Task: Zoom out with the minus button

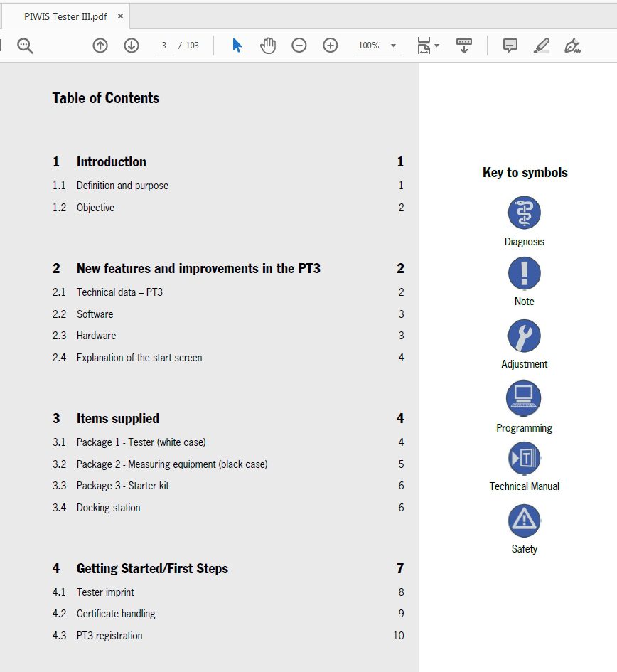Action: click(x=299, y=46)
